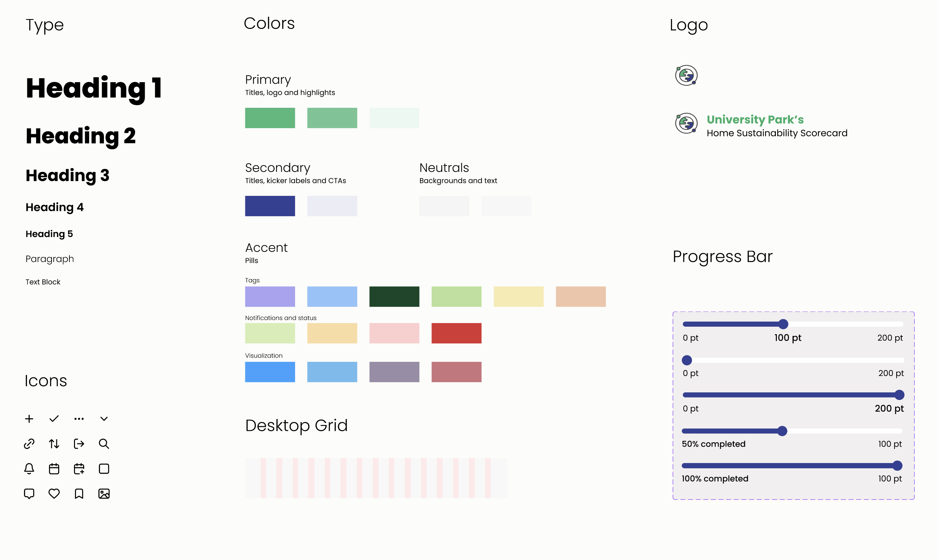Click the checkmark icon
Screen dimensions: 938x560
(x=54, y=419)
